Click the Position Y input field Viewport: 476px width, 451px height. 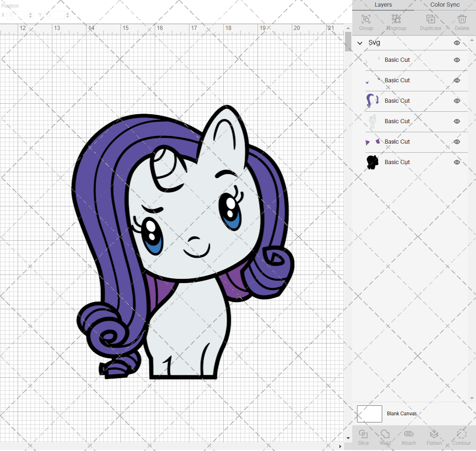click(55, 15)
